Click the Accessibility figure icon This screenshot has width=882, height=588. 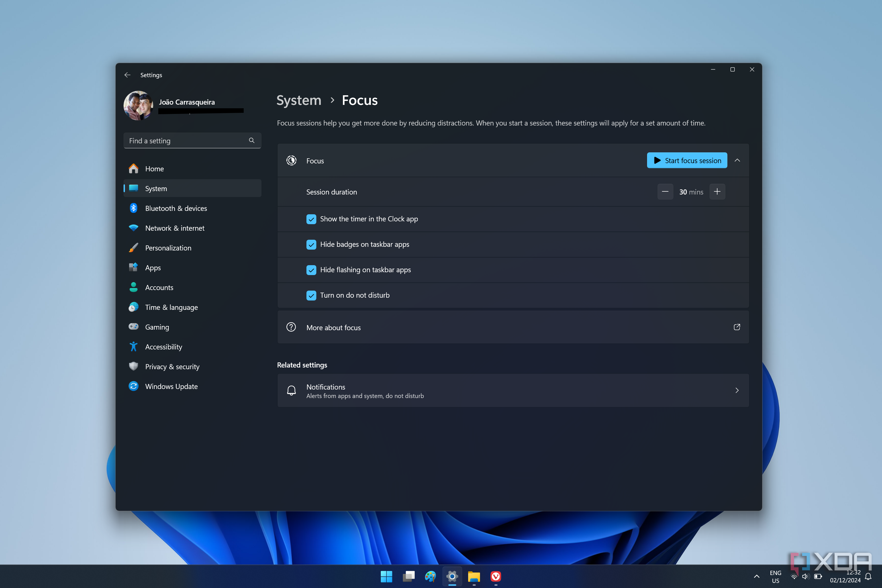133,347
